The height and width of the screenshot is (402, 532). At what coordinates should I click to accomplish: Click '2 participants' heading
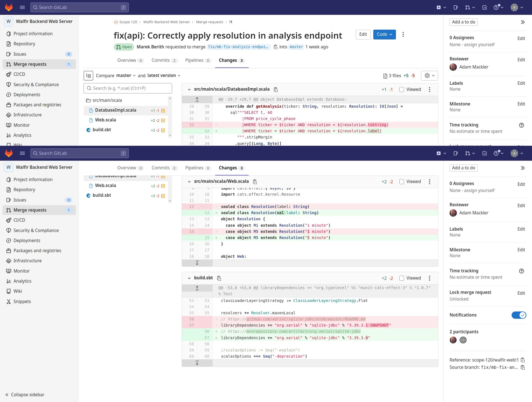point(464,332)
